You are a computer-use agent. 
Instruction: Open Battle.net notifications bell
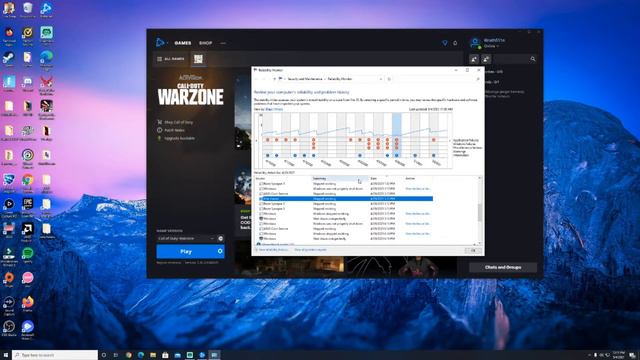coord(455,43)
